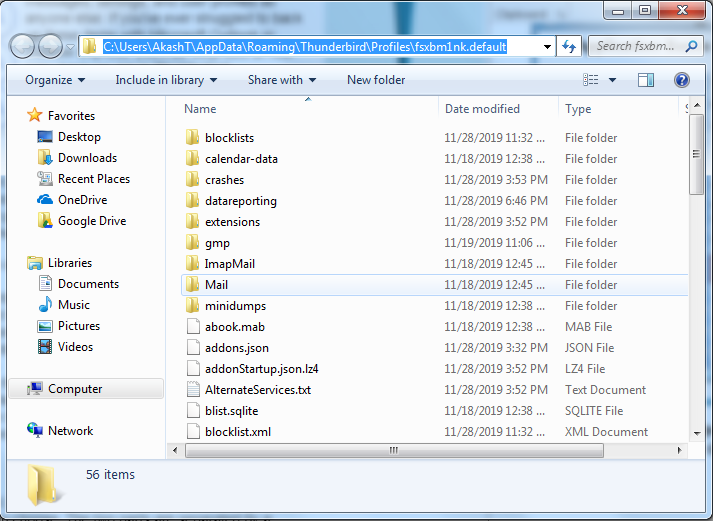Open recent locations dropdown next to Forward
This screenshot has height=521, width=713.
(x=70, y=46)
